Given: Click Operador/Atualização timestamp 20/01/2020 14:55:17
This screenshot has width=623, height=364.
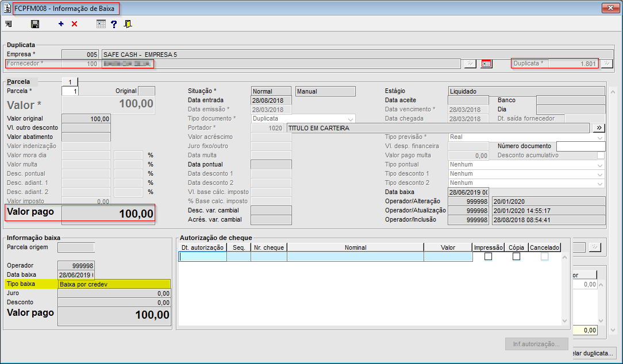Looking at the screenshot, I should point(548,211).
